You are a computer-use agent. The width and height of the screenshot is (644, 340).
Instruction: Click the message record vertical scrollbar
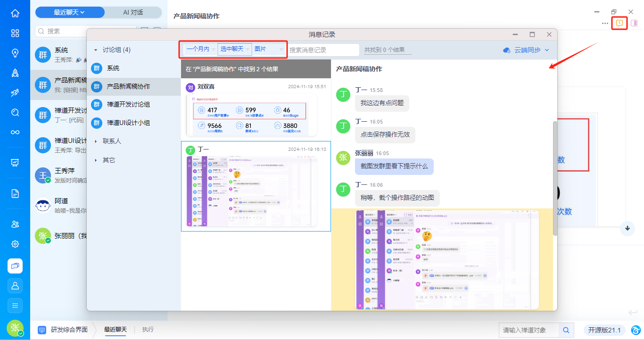[x=555, y=178]
